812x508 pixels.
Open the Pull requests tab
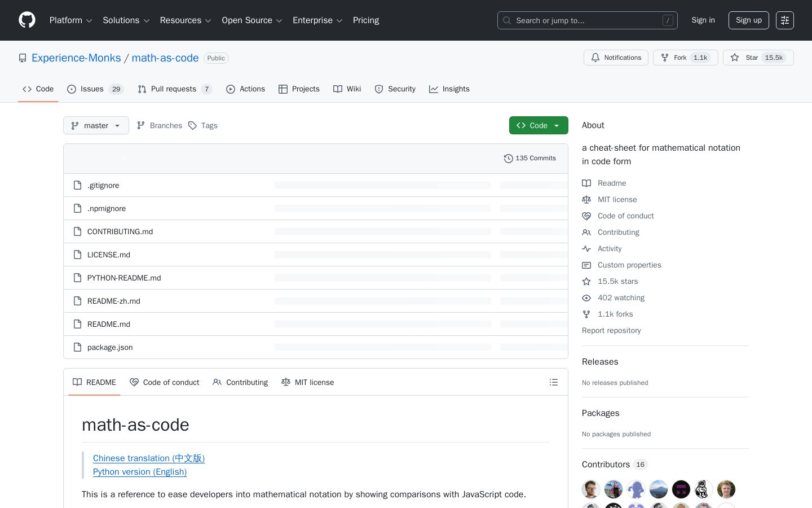tap(175, 89)
